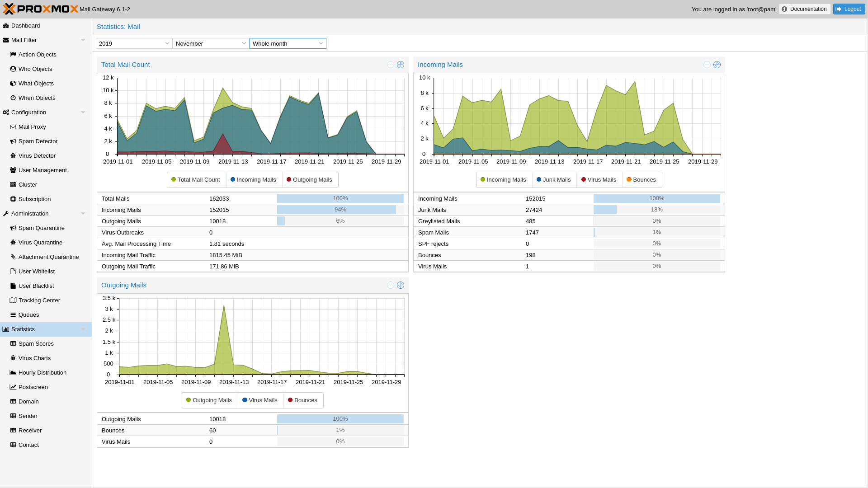Click the Hourly Distribution bar-chart icon
The width and height of the screenshot is (868, 488).
click(13, 372)
